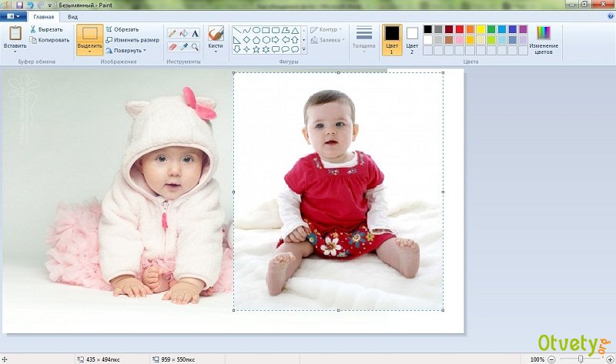Open the Кисти brushes dropdown

pyautogui.click(x=216, y=51)
